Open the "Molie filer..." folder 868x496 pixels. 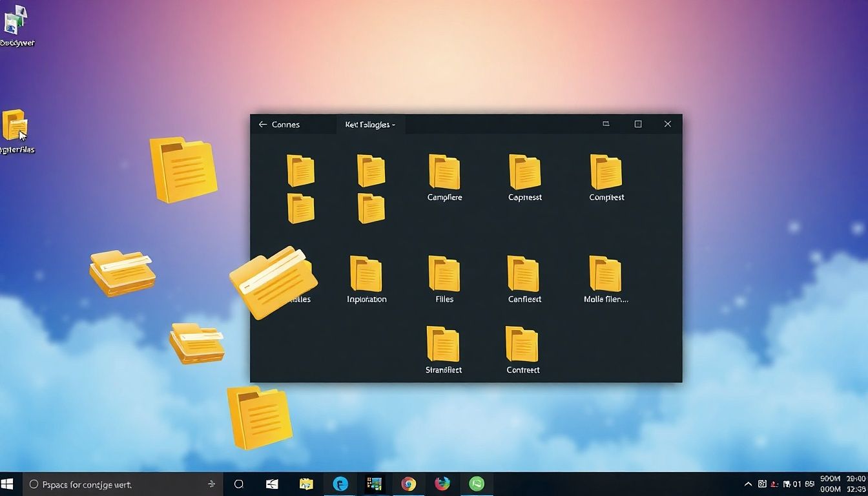605,274
